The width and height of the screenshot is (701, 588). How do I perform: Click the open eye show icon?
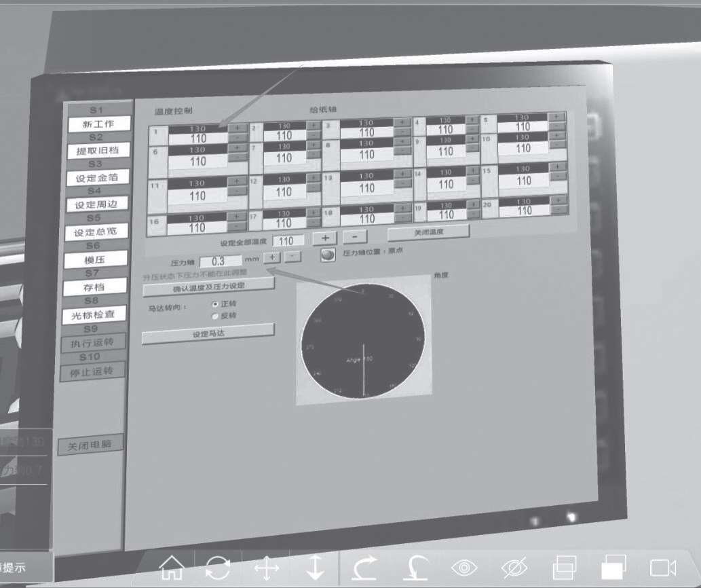pos(464,568)
